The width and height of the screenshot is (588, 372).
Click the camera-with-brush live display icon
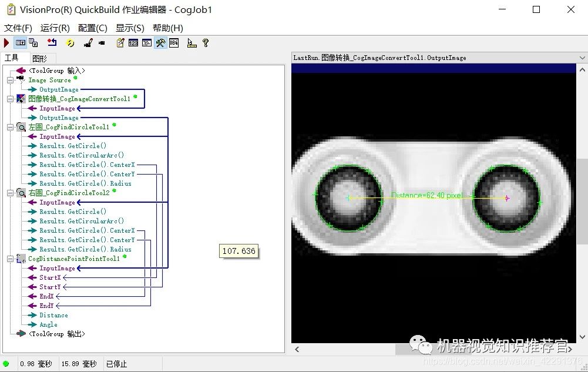pyautogui.click(x=88, y=43)
